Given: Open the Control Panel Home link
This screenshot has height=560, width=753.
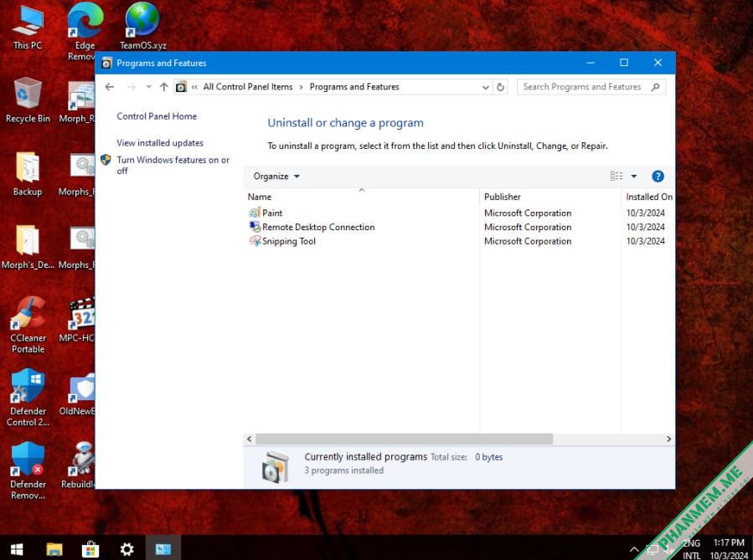Looking at the screenshot, I should pyautogui.click(x=157, y=116).
